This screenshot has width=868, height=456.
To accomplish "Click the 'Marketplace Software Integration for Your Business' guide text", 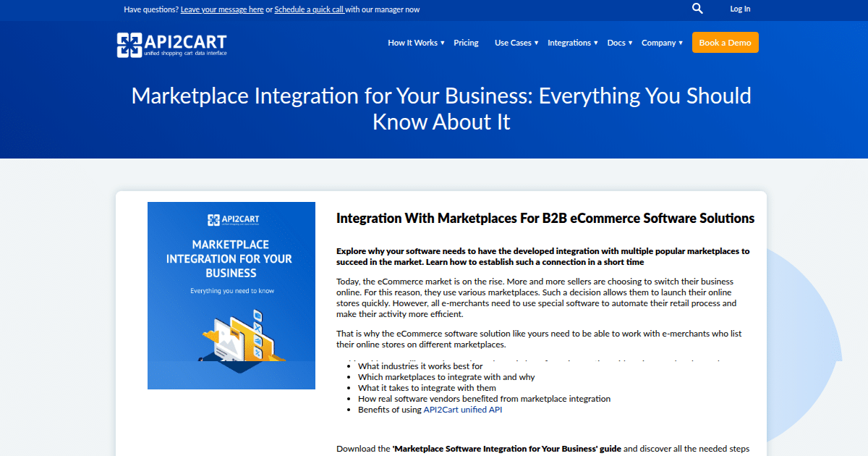I will 507,449.
